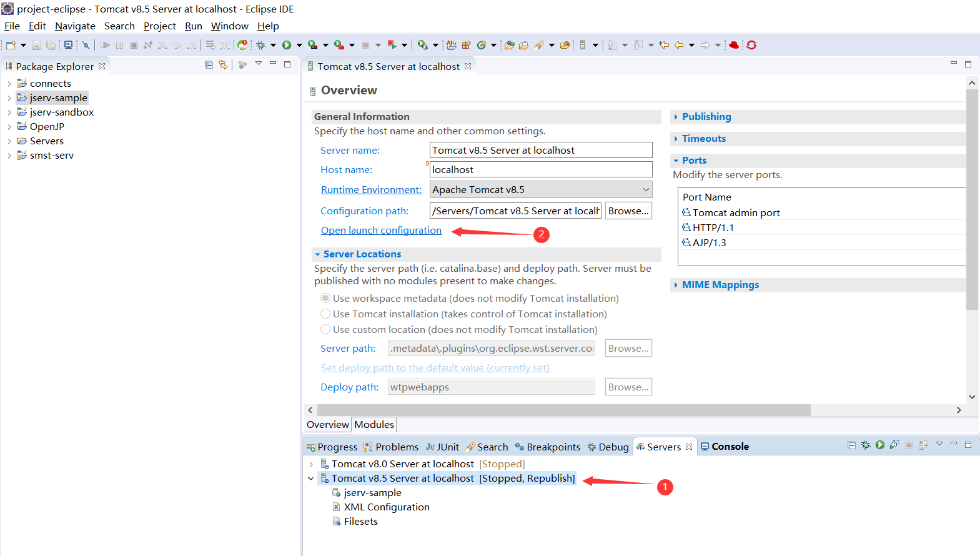Select Use Tomcat installation radio button

[x=325, y=314]
